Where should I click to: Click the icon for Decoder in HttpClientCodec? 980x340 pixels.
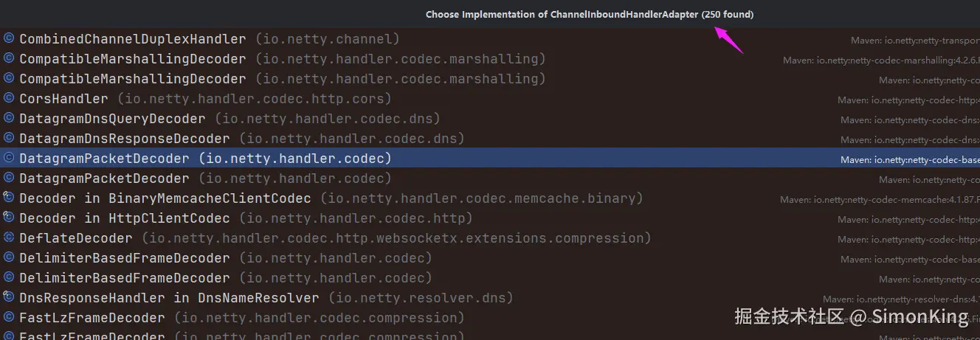click(x=9, y=218)
